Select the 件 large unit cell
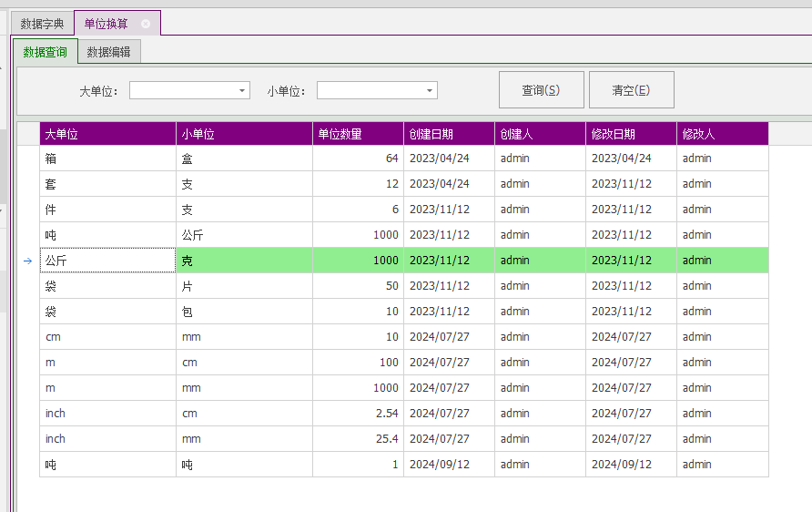812x512 pixels. tap(107, 210)
